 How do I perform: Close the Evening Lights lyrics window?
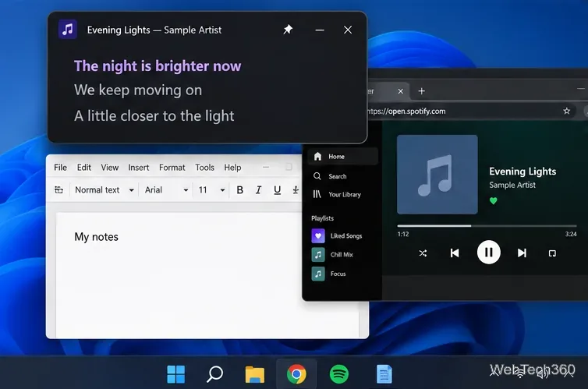(348, 30)
